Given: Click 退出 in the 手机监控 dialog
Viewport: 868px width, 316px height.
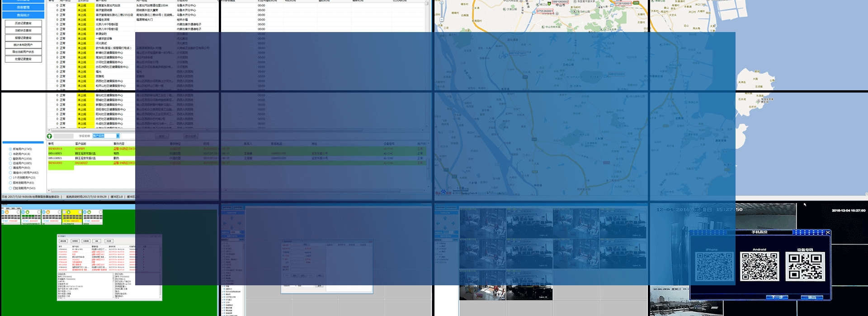Looking at the screenshot, I should (812, 297).
